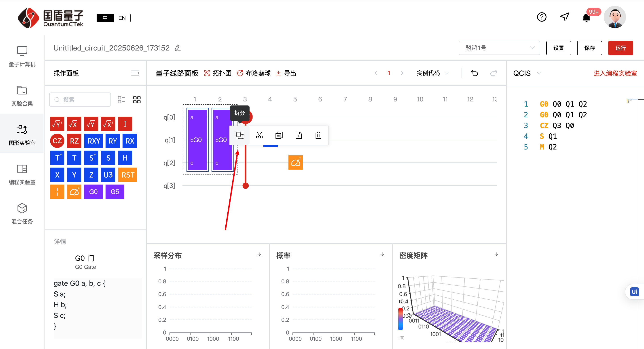Click the RX gate
The width and height of the screenshot is (644, 349).
click(129, 141)
